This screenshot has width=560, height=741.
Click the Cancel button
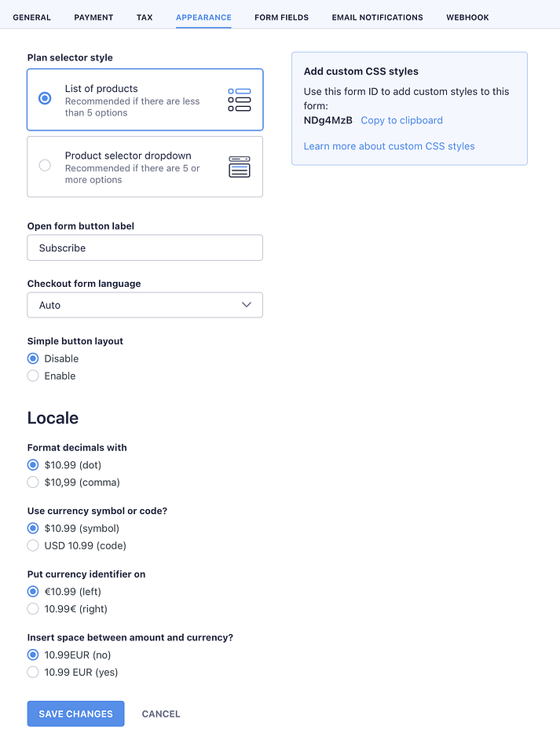[x=161, y=713]
